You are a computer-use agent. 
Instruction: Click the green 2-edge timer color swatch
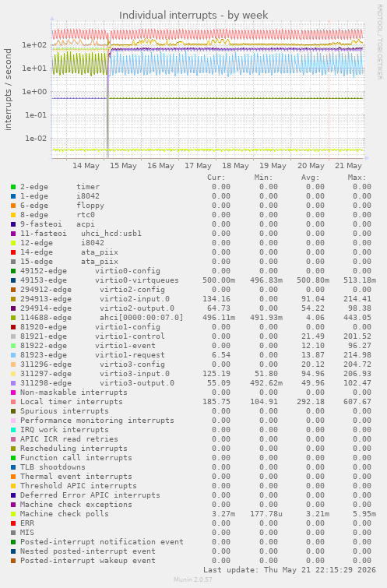tap(13, 187)
